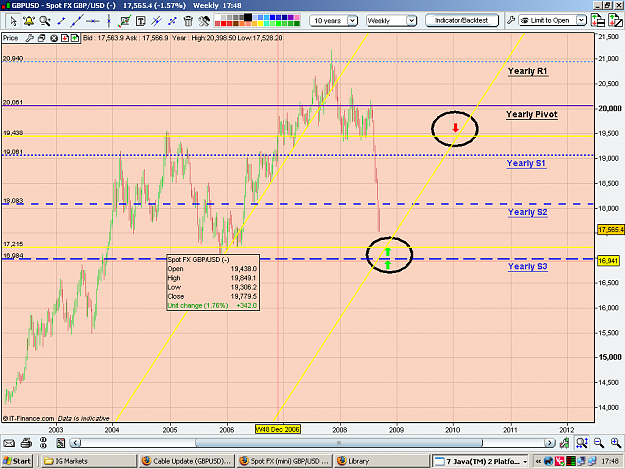Click the Yearly Pivot label
The width and height of the screenshot is (625, 469).
(x=532, y=114)
